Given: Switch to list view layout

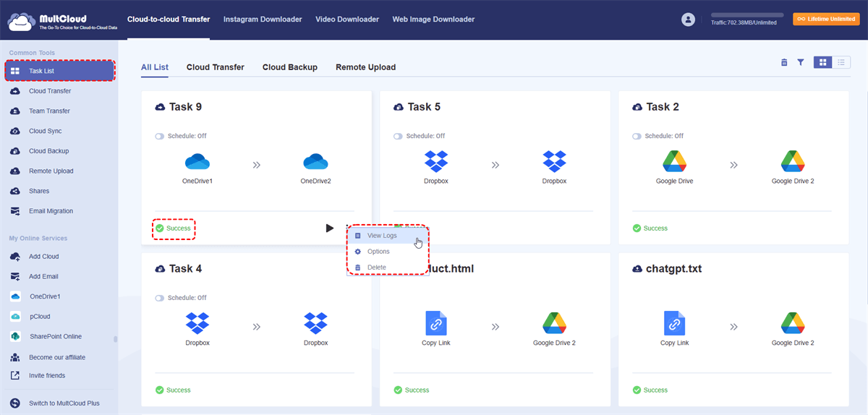Looking at the screenshot, I should pos(841,63).
